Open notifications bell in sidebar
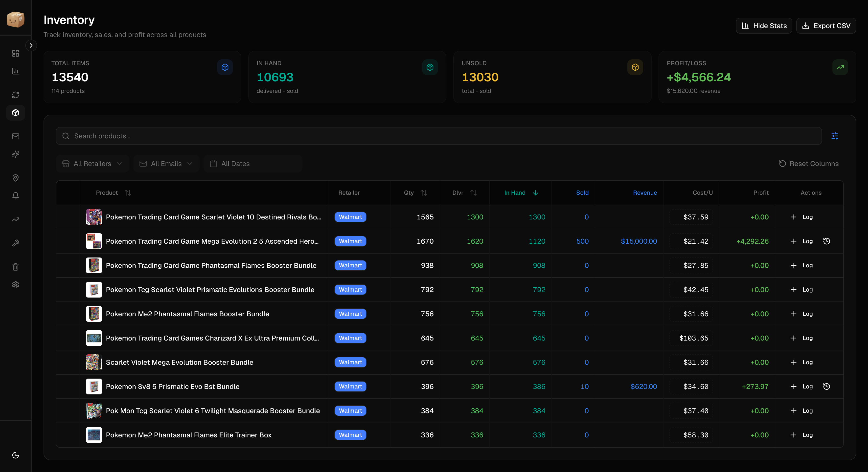 (16, 196)
